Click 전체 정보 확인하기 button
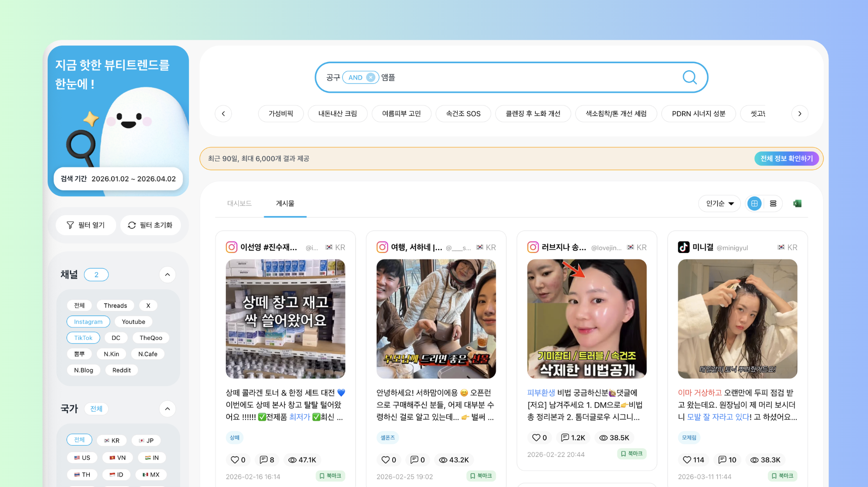The width and height of the screenshot is (868, 487). (786, 159)
